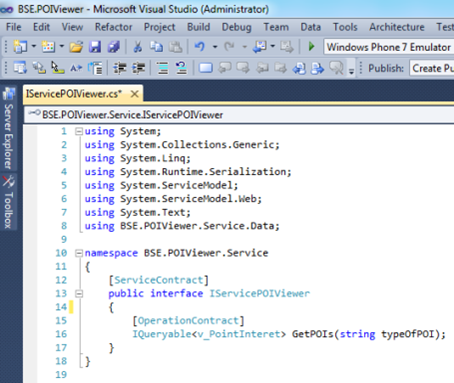Image resolution: width=454 pixels, height=383 pixels.
Task: Start debugging with the green play icon
Action: [312, 46]
